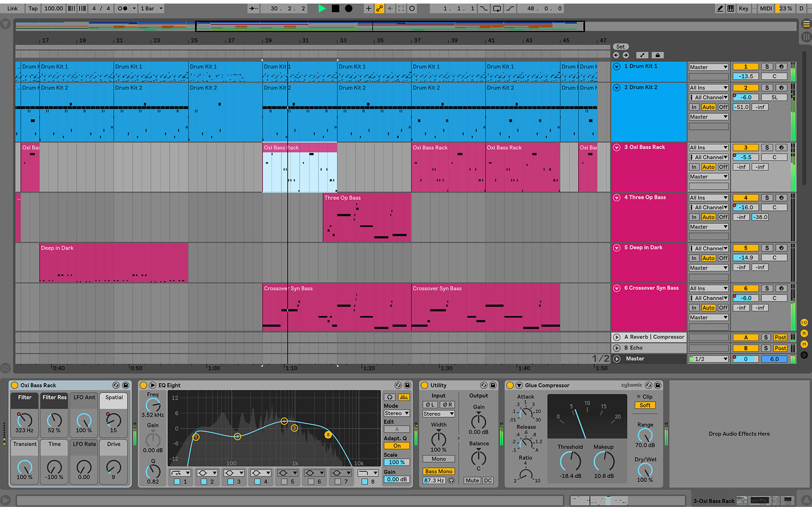Open EQ band 8 filter type dropdown

pyautogui.click(x=367, y=473)
